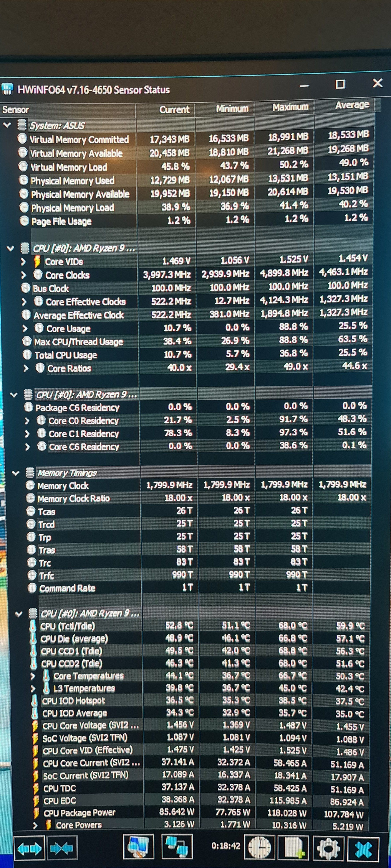Screen dimensions: 391x868
Task: Click the Memory Timings chip icon
Action: pos(30,472)
